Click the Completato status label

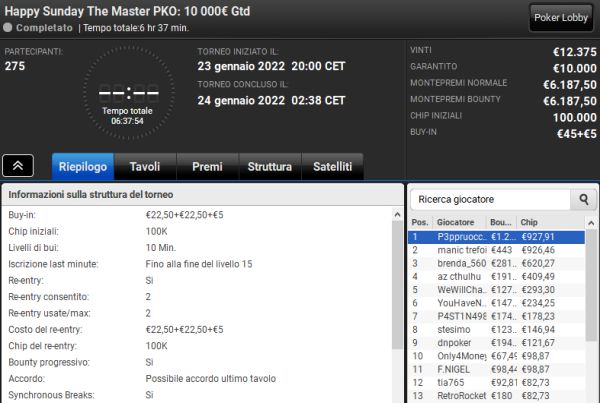pyautogui.click(x=44, y=28)
